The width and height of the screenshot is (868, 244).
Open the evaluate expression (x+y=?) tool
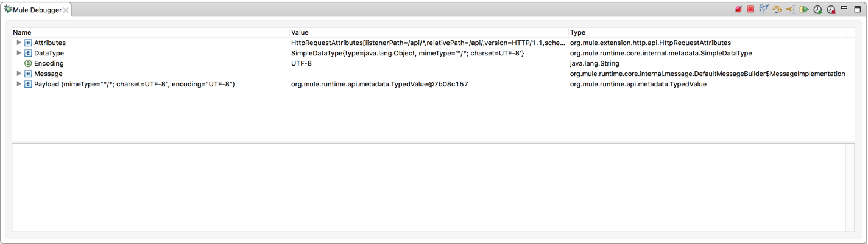pyautogui.click(x=764, y=10)
